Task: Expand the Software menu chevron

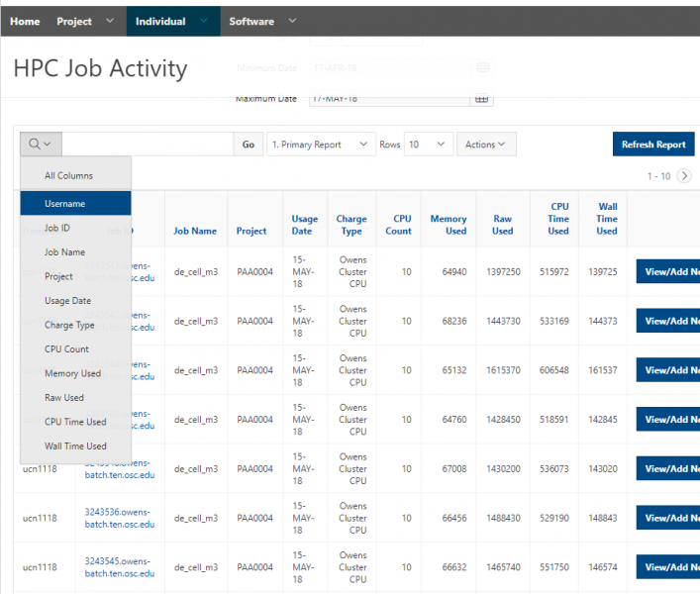Action: pos(292,21)
